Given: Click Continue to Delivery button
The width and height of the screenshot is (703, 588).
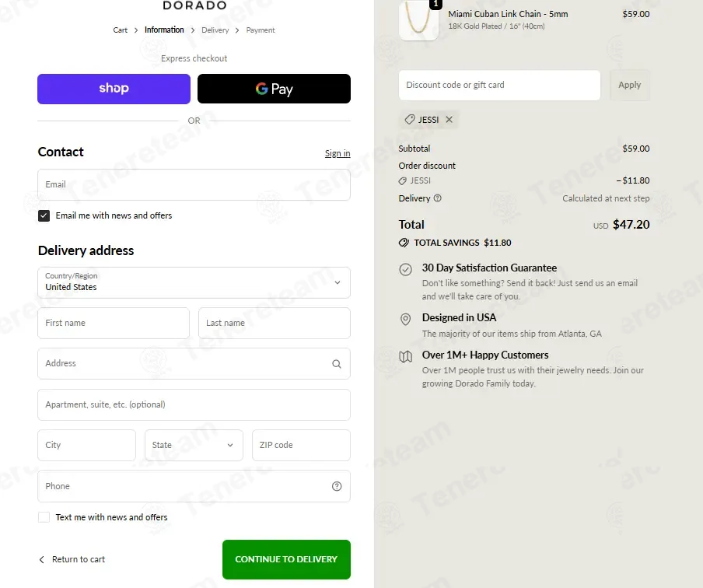Looking at the screenshot, I should [286, 559].
